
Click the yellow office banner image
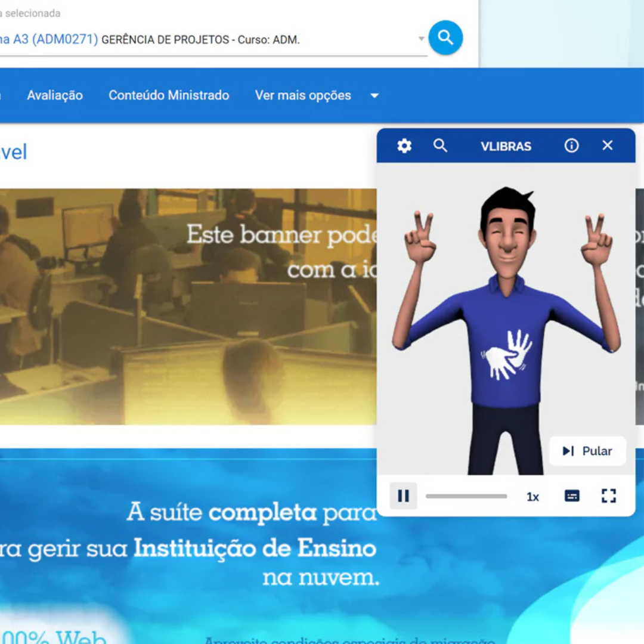188,306
